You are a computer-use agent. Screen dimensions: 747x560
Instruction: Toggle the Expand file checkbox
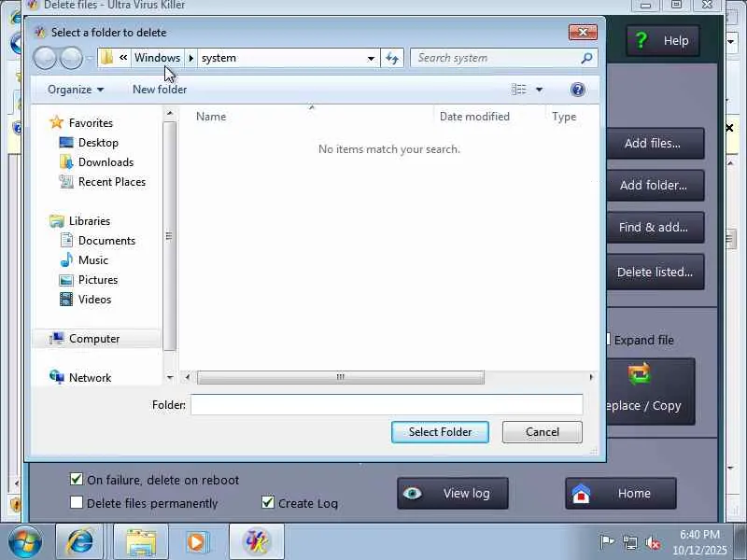[609, 339]
